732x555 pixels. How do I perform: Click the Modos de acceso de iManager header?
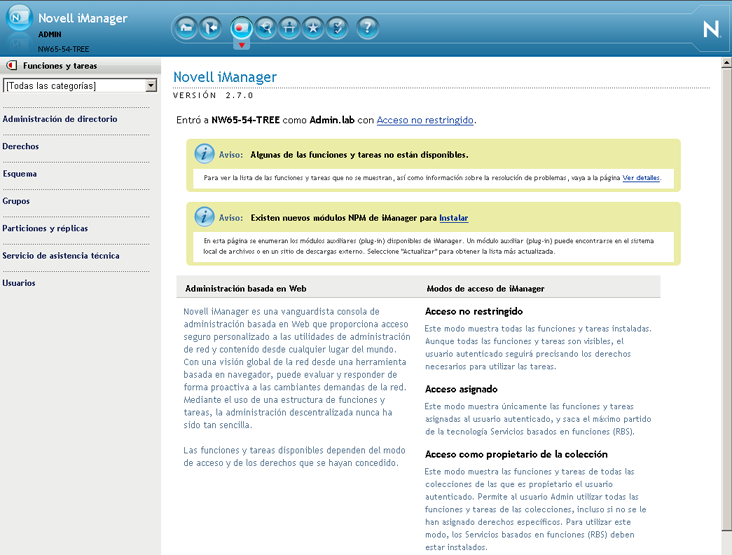tap(486, 288)
